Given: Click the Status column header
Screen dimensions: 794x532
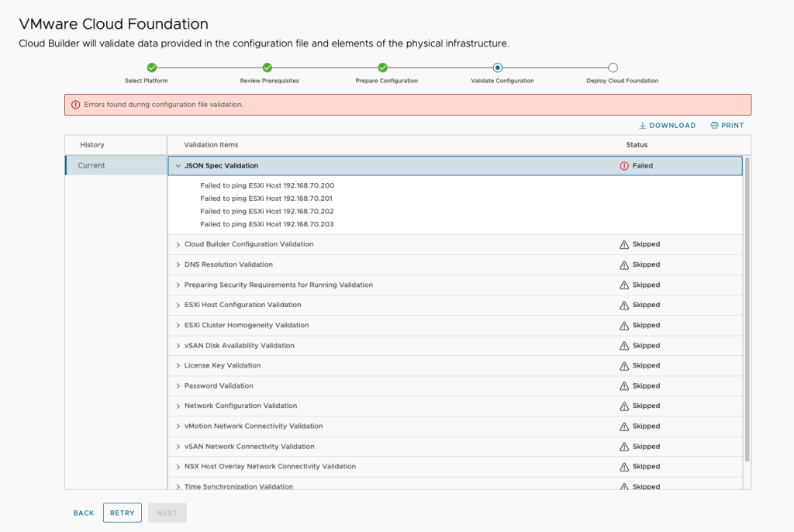Looking at the screenshot, I should 637,145.
